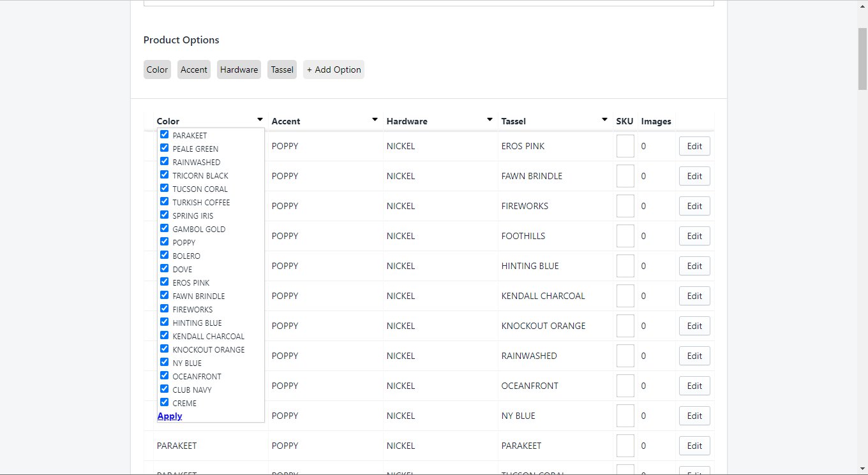The width and height of the screenshot is (868, 475).
Task: Disable the CLUB NAVY checkbox
Action: point(165,389)
